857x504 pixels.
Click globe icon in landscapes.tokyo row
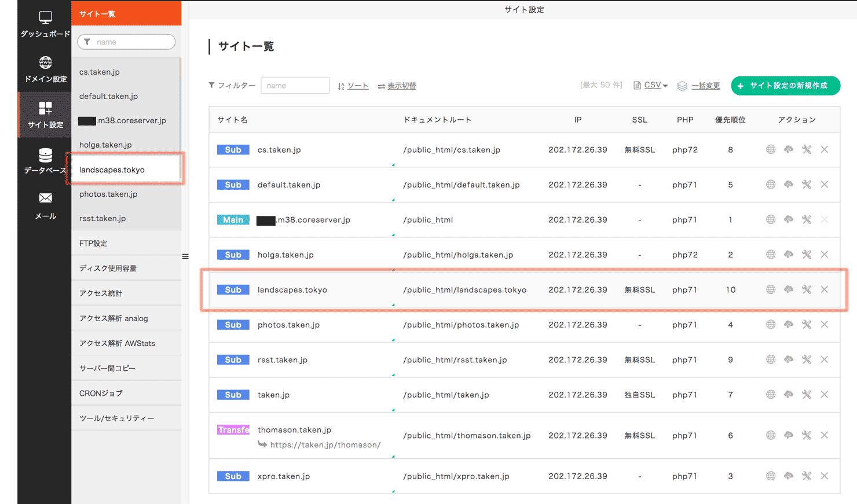click(771, 289)
